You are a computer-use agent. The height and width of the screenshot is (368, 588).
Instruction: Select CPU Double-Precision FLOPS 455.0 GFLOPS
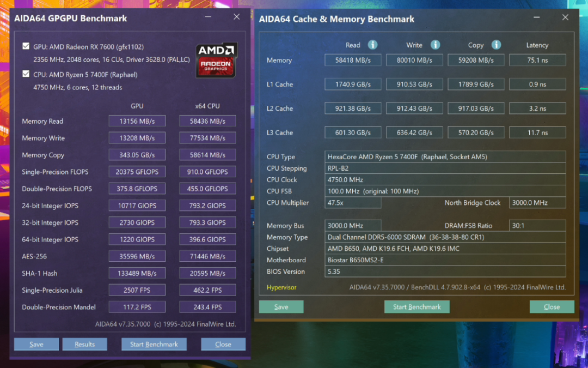[x=207, y=189]
